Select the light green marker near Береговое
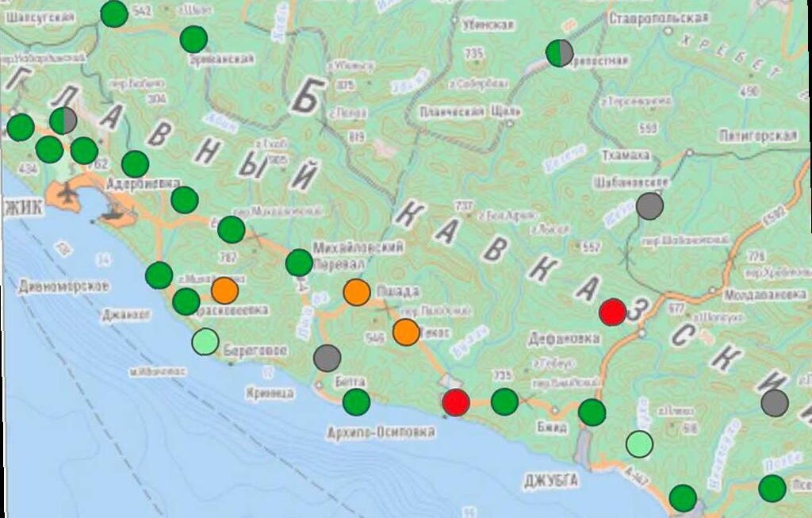This screenshot has height=518, width=812. tap(205, 342)
